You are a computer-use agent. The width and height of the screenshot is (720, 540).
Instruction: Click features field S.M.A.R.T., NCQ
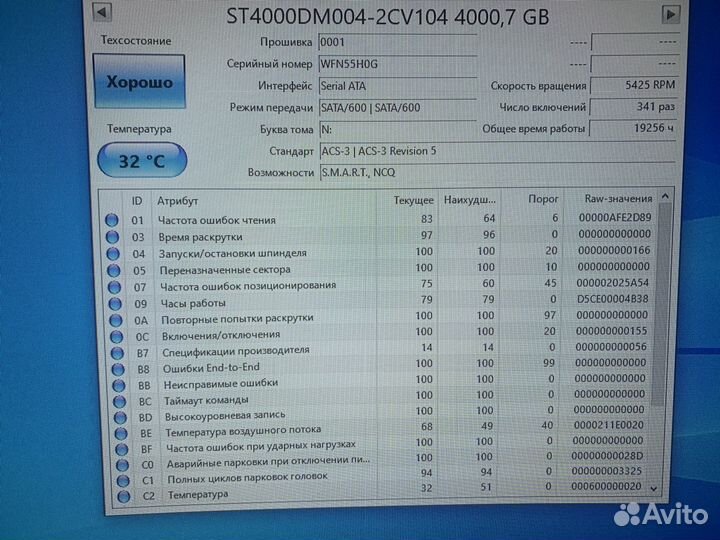click(497, 173)
